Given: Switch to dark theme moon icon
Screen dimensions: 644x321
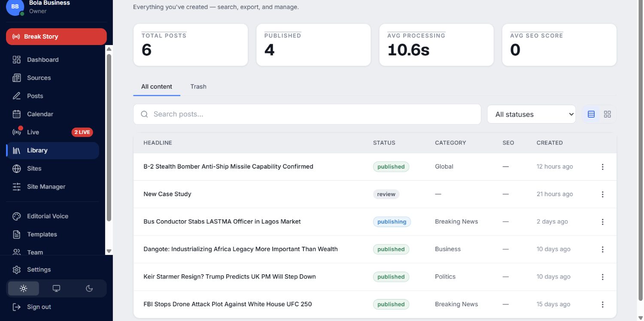Looking at the screenshot, I should coord(89,288).
